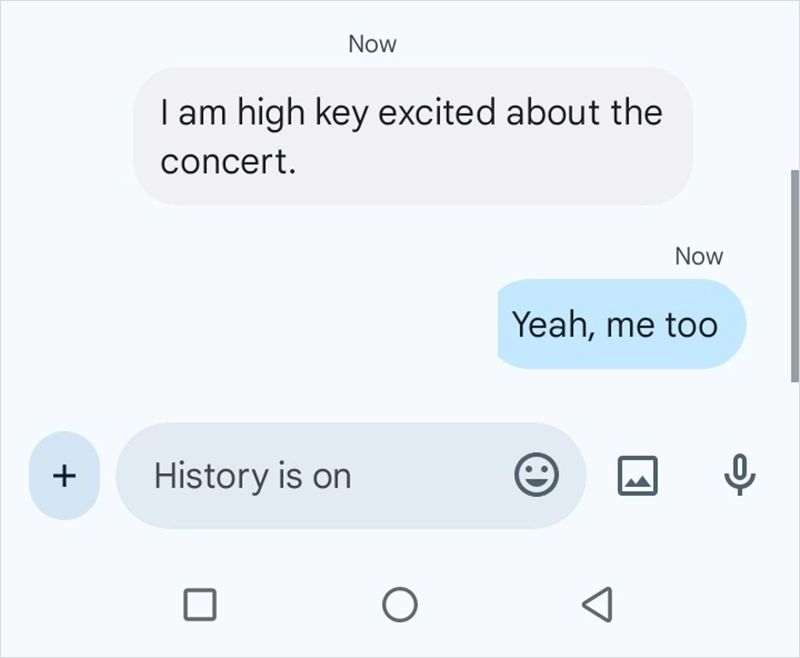Screen dimensions: 800x658
Task: Tap the Now timestamp above the received message
Action: 372,44
